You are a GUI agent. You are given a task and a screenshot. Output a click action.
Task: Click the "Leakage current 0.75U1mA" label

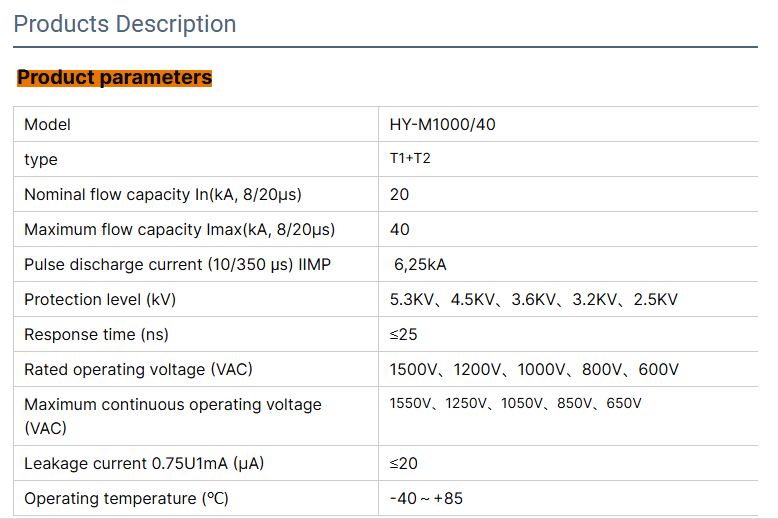point(144,463)
